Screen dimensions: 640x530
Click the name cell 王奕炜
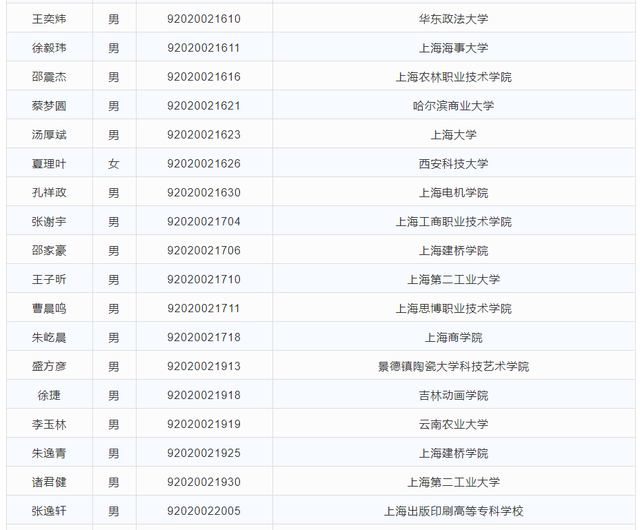[49, 19]
